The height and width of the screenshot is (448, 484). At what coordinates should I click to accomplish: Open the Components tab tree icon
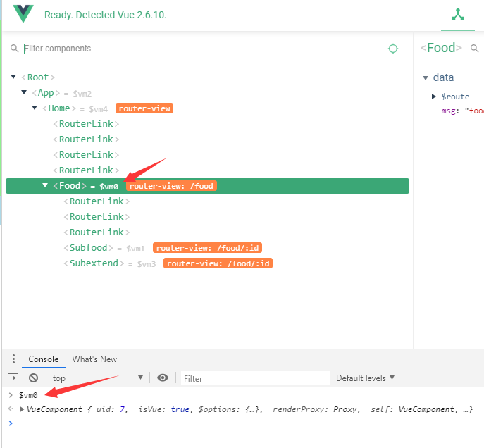[458, 15]
